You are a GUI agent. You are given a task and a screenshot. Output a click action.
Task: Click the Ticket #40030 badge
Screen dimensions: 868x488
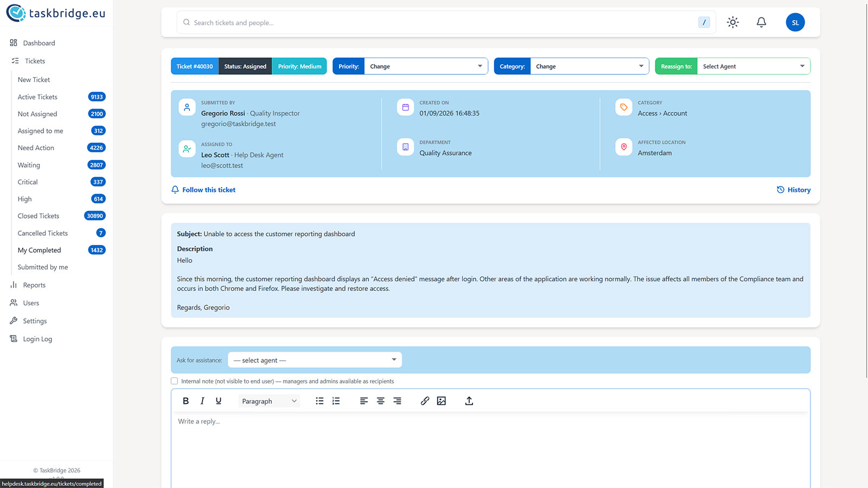tap(195, 66)
